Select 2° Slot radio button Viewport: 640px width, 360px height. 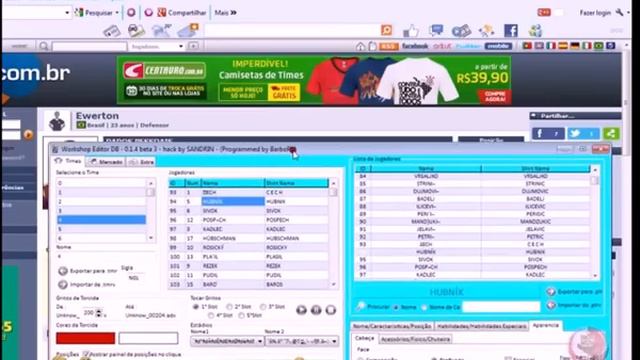pos(229,307)
